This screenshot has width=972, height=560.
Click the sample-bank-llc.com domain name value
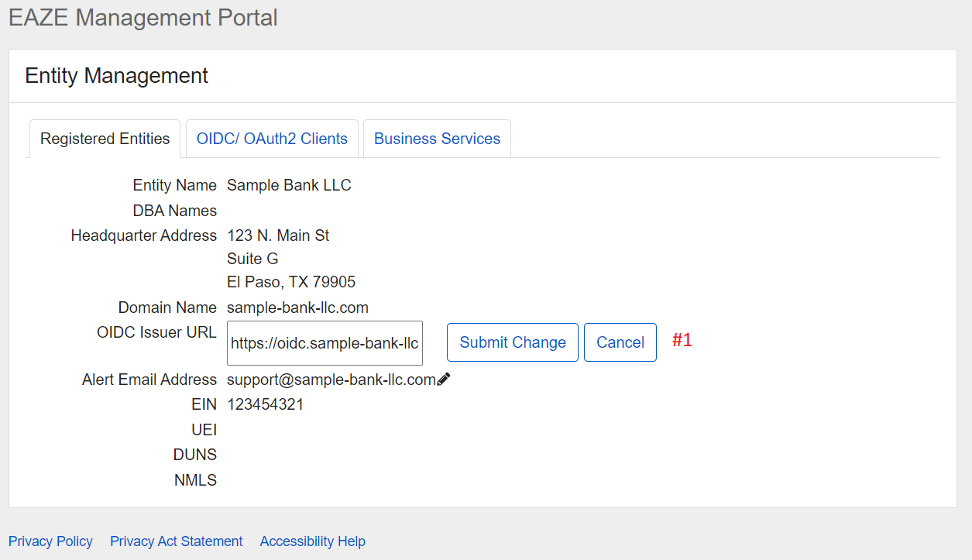(297, 307)
